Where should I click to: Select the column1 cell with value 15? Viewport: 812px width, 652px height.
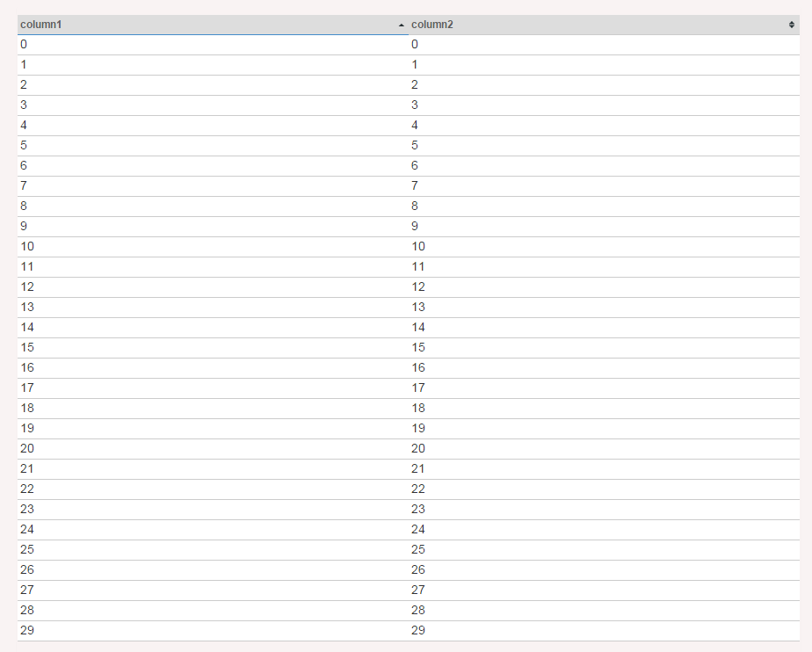pos(213,348)
